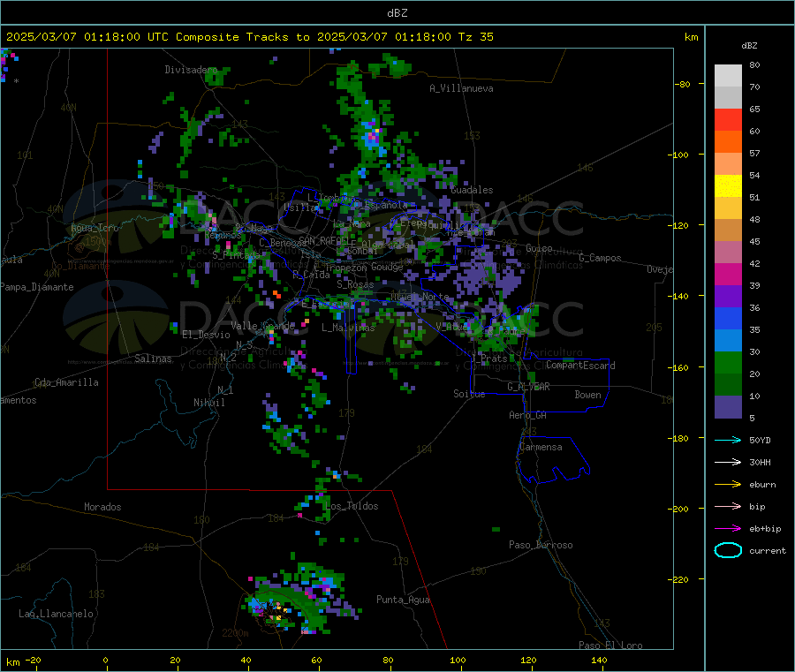This screenshot has height=672, width=795.
Task: Click the magenta eb+bip arrow legend icon
Action: click(728, 529)
